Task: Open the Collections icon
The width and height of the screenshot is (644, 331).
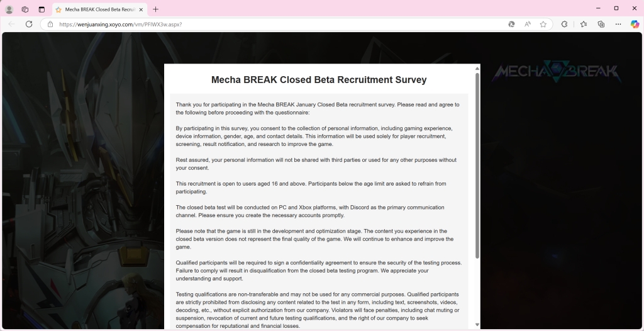Action: click(601, 25)
